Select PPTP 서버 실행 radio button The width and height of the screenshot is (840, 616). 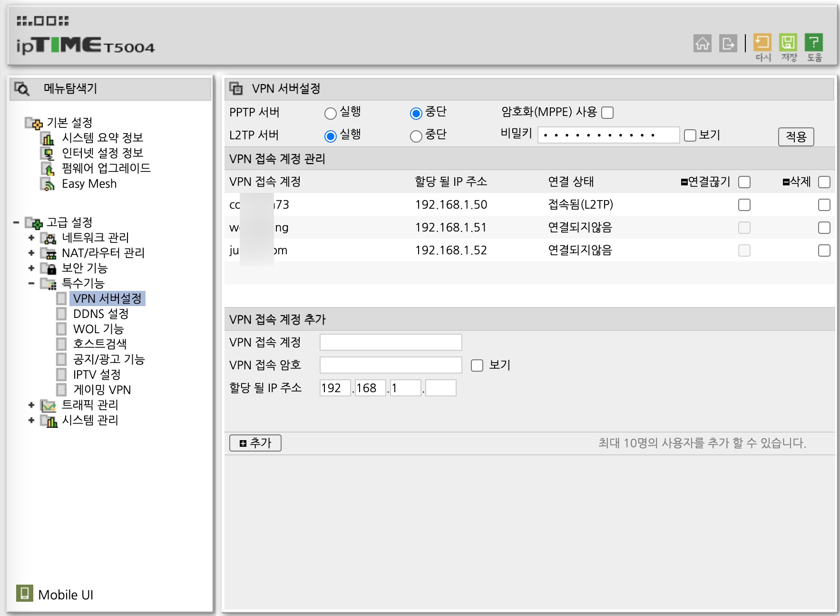click(x=330, y=113)
